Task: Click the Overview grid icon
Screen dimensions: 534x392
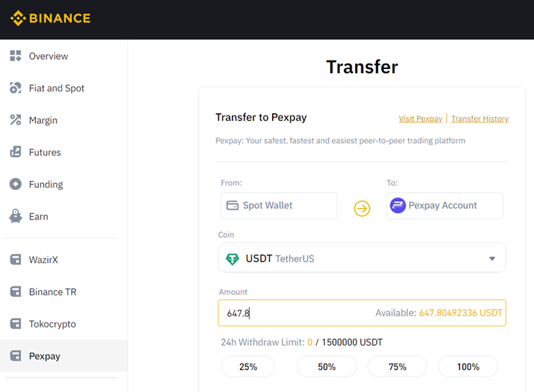Action: click(15, 56)
